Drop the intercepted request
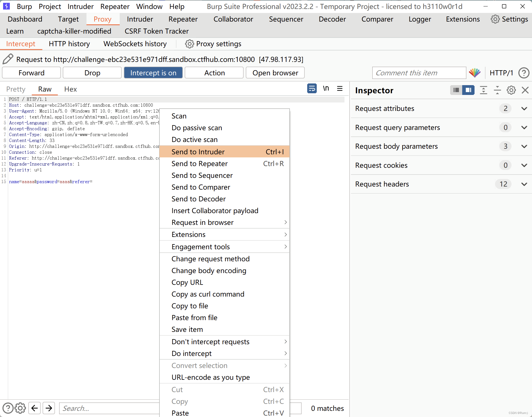 92,73
